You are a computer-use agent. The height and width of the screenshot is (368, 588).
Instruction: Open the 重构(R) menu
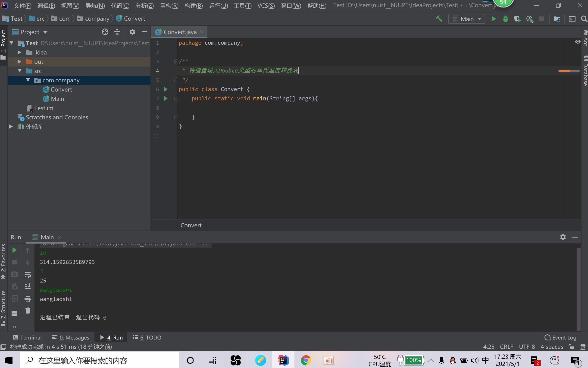click(x=169, y=5)
